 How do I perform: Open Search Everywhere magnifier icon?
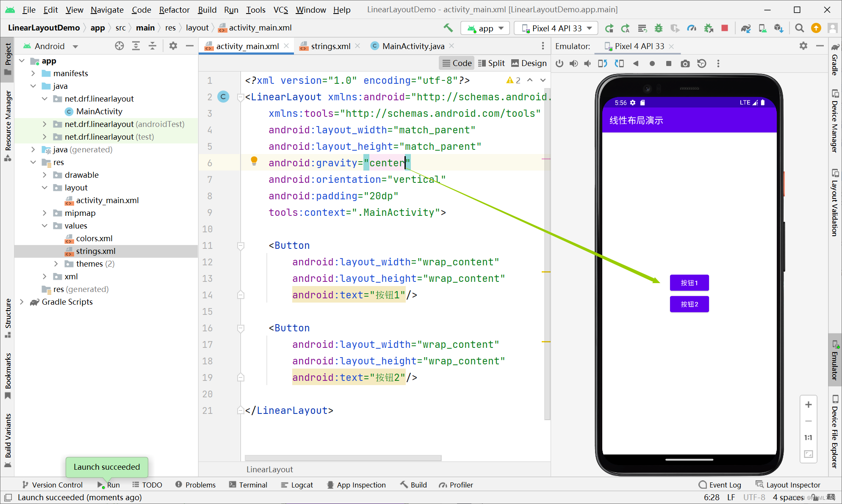click(799, 28)
